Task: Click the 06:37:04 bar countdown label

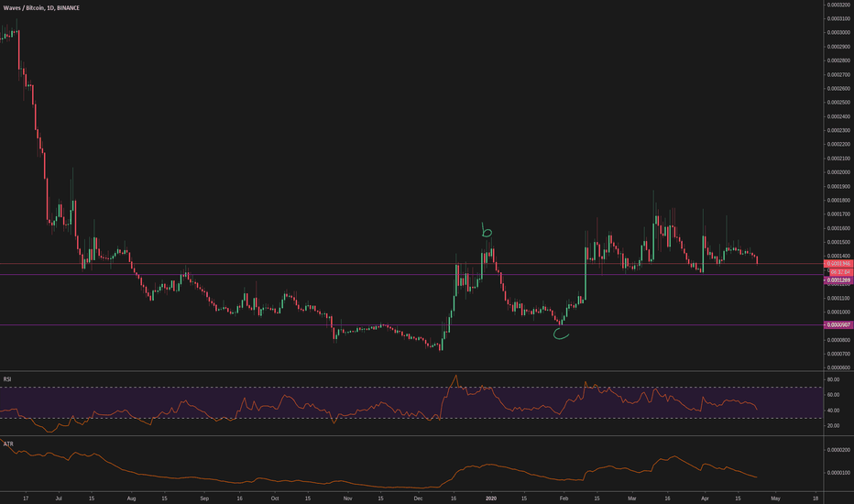Action: 840,272
